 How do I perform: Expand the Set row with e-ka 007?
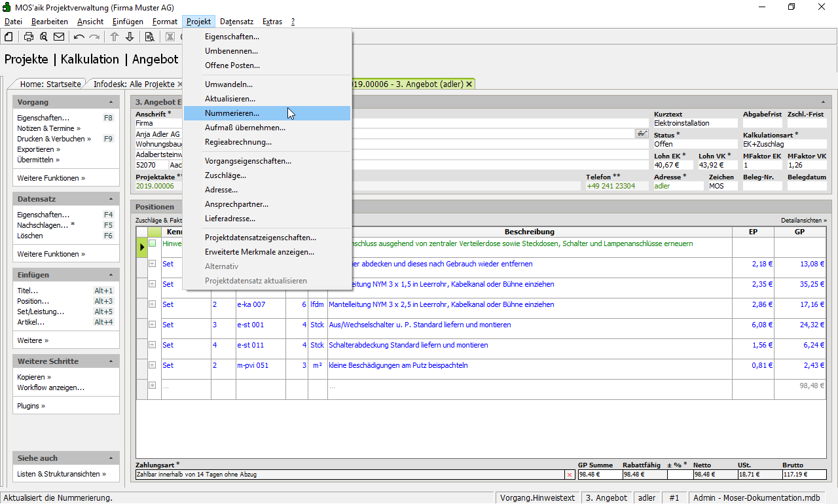(x=153, y=304)
